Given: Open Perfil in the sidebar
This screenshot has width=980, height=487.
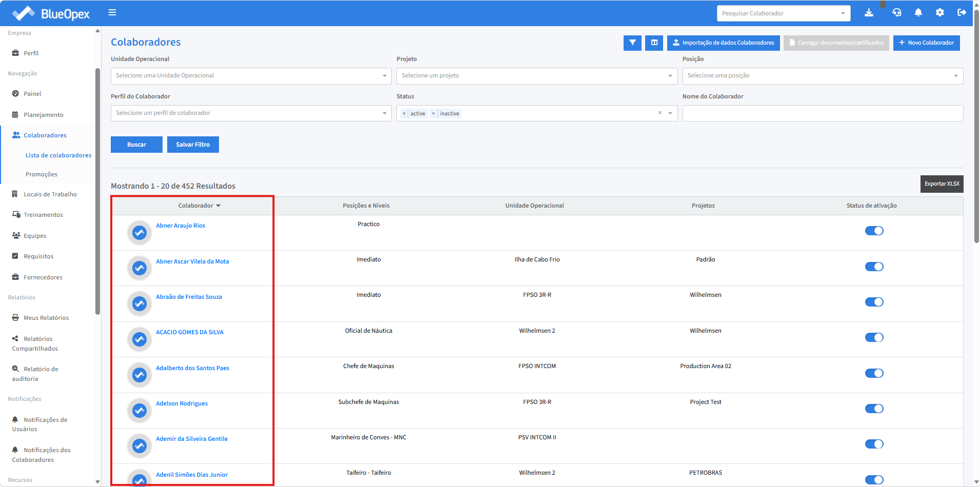Looking at the screenshot, I should 31,53.
